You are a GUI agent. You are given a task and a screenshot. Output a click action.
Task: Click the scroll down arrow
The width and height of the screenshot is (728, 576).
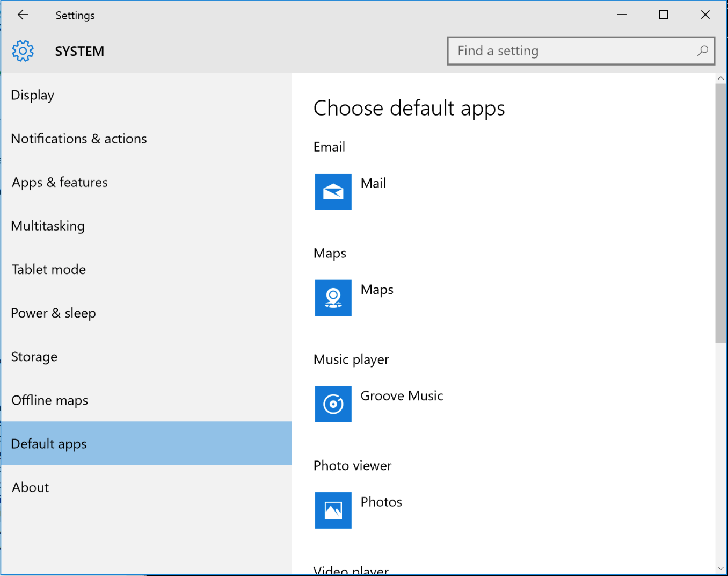click(x=720, y=568)
